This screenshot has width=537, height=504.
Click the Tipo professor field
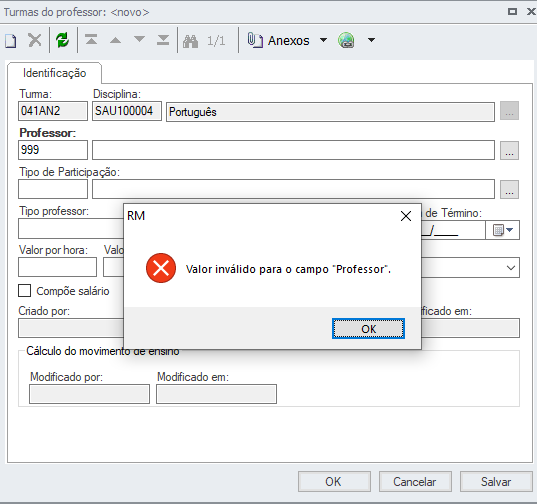(71, 228)
